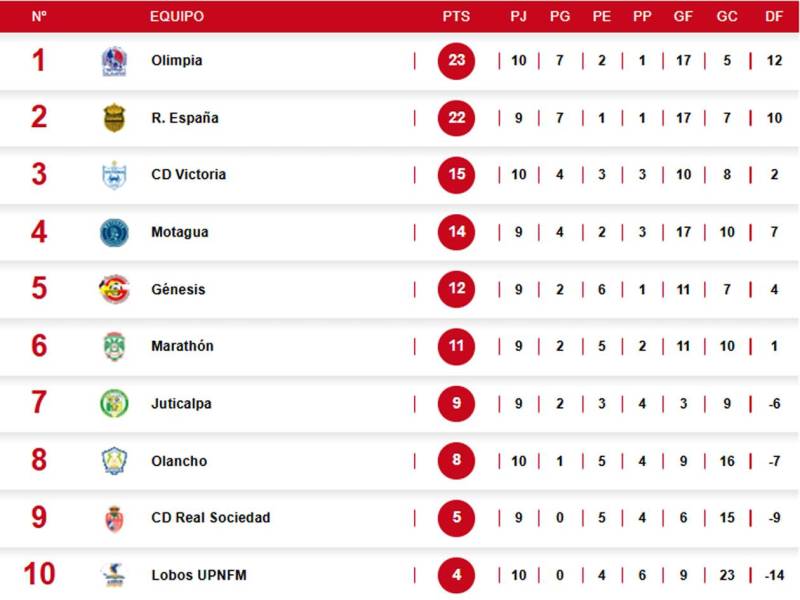Screen dimensions: 800x600
Task: Sort table by PTS column header
Action: [456, 17]
